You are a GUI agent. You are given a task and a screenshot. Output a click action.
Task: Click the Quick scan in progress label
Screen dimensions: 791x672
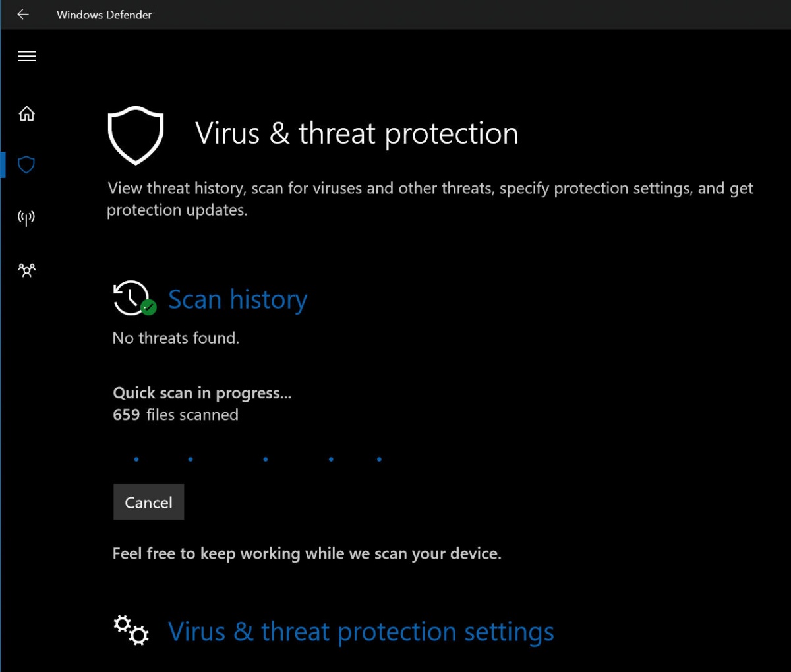[202, 393]
